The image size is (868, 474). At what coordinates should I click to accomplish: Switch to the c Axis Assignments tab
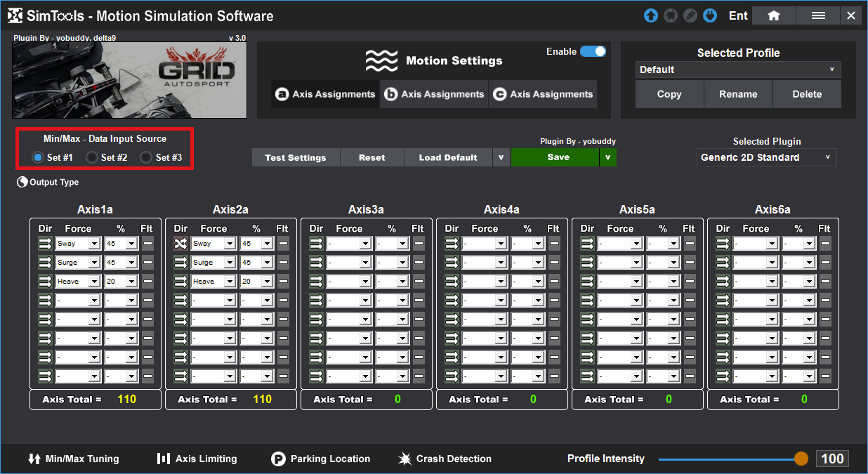pos(543,94)
